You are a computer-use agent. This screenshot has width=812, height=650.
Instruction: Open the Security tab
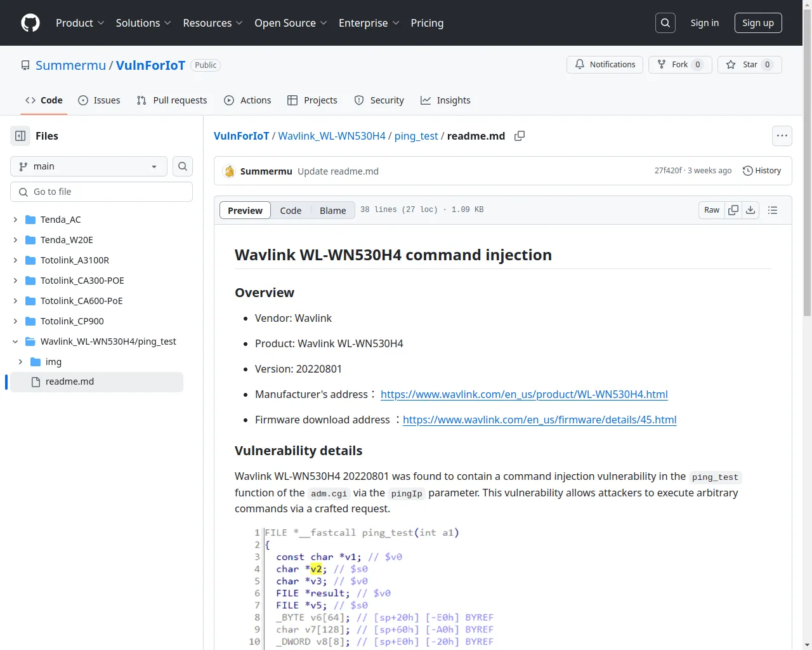coord(379,100)
